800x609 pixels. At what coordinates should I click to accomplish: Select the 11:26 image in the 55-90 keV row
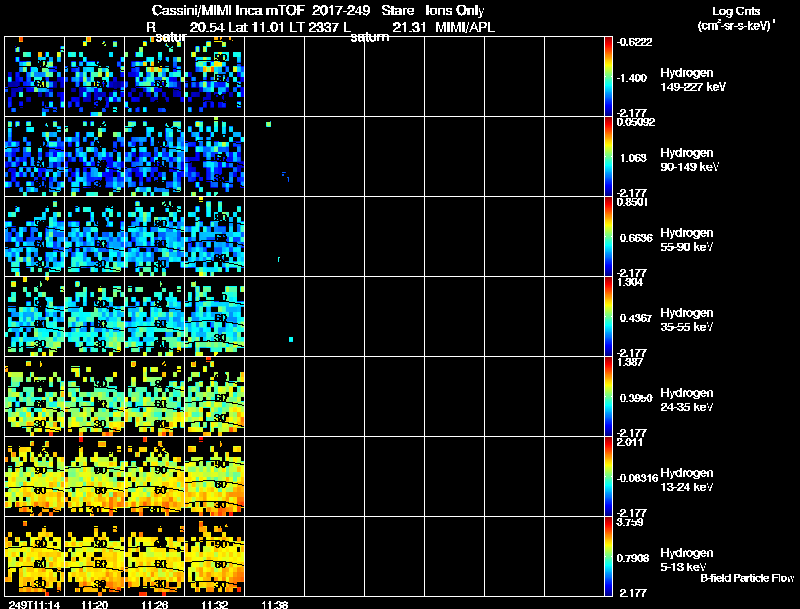point(155,236)
